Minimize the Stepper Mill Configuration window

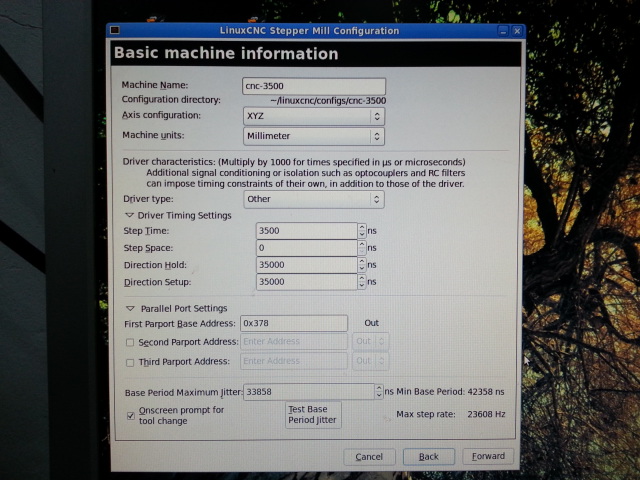[x=503, y=31]
